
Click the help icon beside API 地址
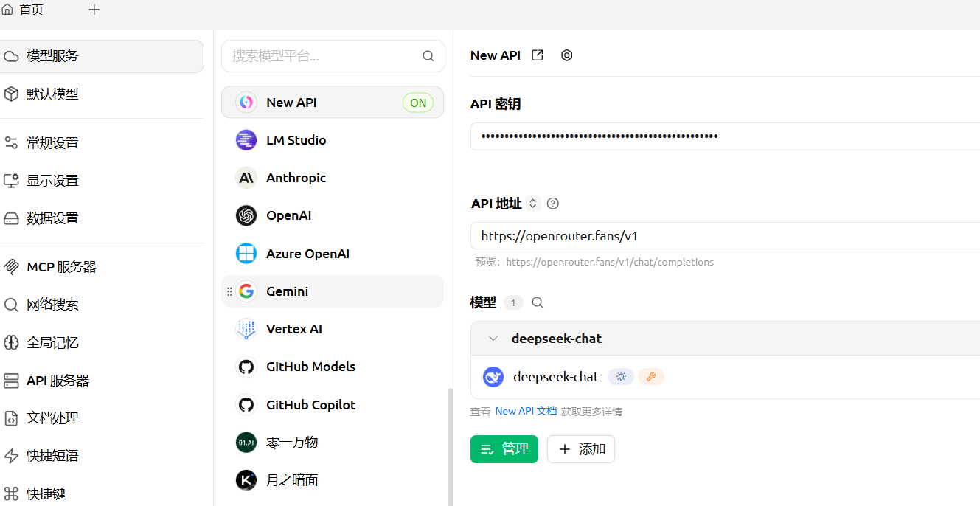pos(553,204)
